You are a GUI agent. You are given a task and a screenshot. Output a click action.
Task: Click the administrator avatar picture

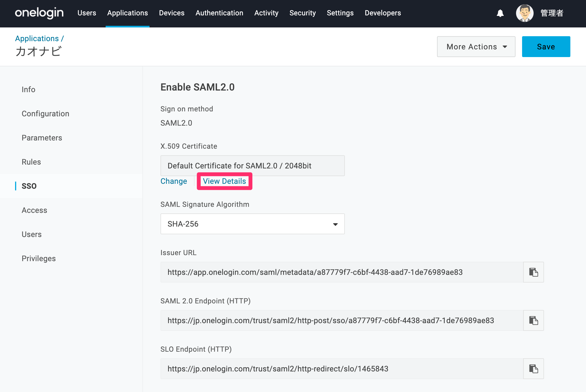pyautogui.click(x=525, y=13)
